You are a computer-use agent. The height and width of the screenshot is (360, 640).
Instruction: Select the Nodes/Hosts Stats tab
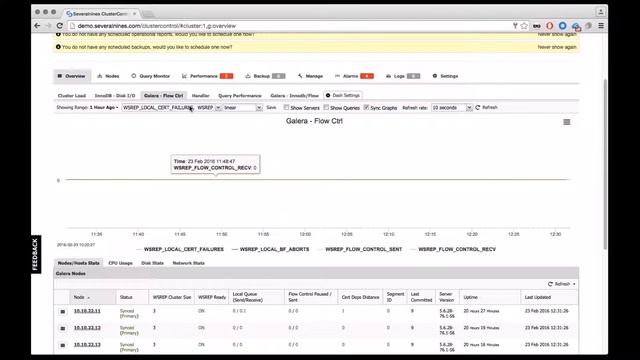(x=78, y=263)
